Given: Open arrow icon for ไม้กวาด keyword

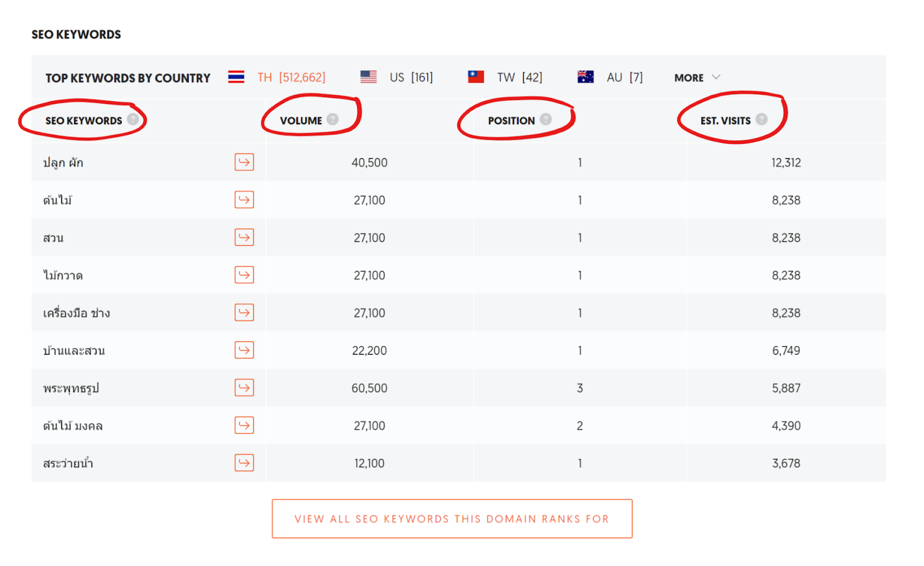Looking at the screenshot, I should point(244,275).
